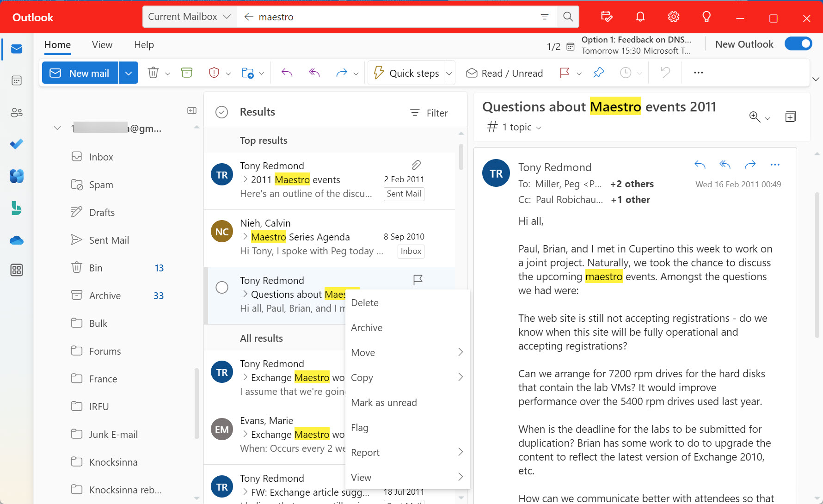This screenshot has width=823, height=504.
Task: Open the Settings gear
Action: coord(674,17)
